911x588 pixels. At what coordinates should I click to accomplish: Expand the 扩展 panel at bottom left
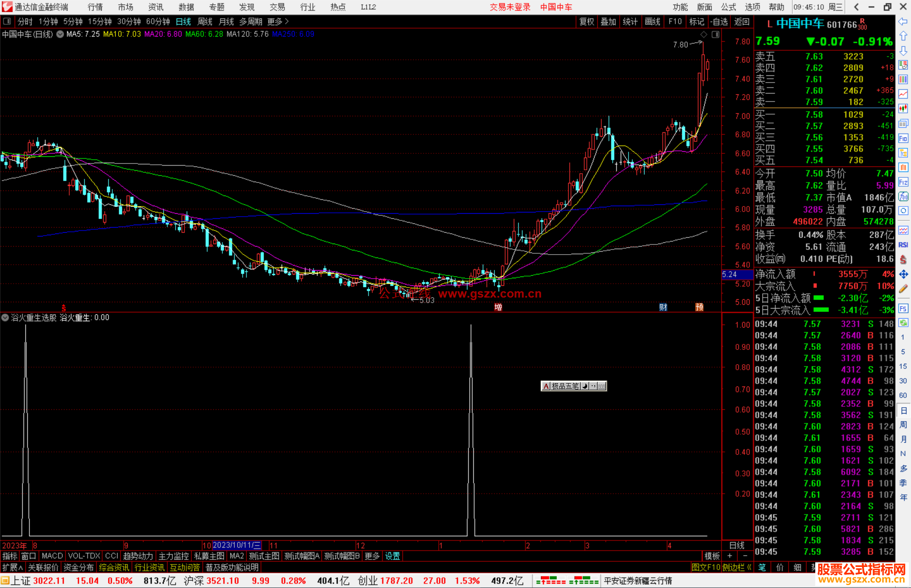point(13,567)
